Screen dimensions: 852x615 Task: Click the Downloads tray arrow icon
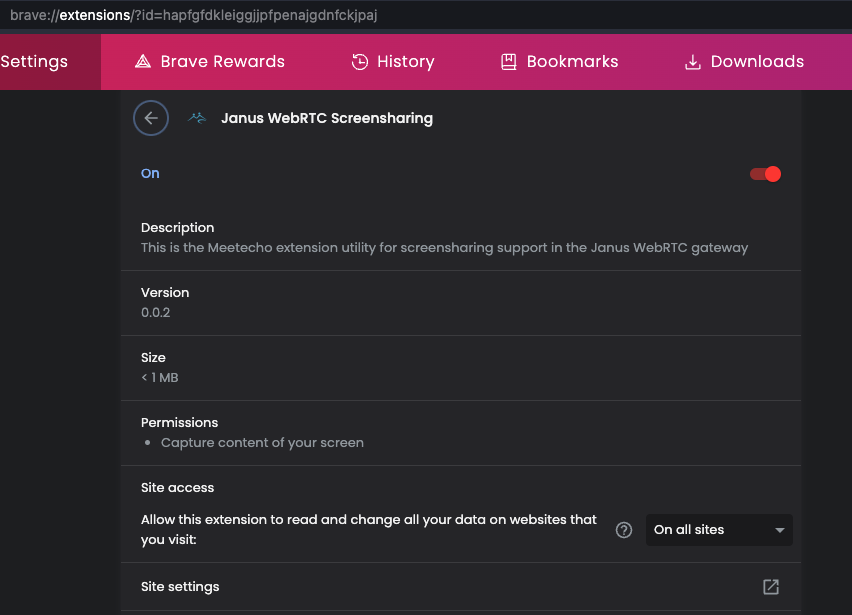[x=692, y=62]
